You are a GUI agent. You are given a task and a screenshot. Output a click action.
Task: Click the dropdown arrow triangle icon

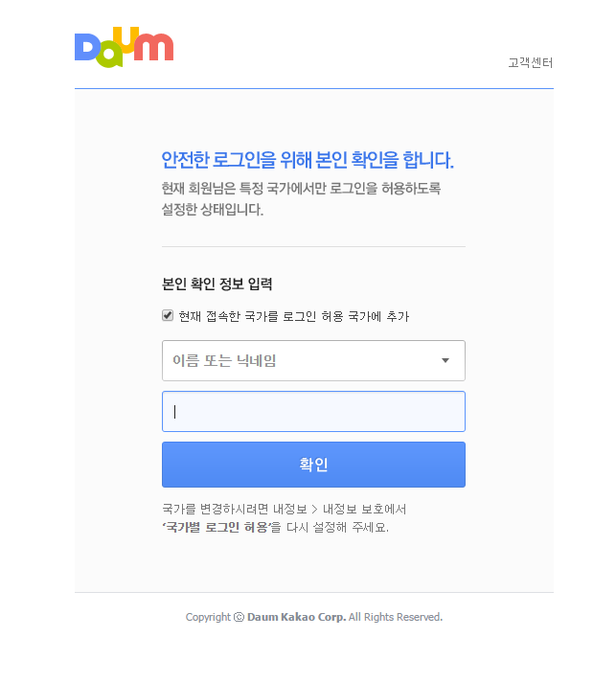pos(445,361)
